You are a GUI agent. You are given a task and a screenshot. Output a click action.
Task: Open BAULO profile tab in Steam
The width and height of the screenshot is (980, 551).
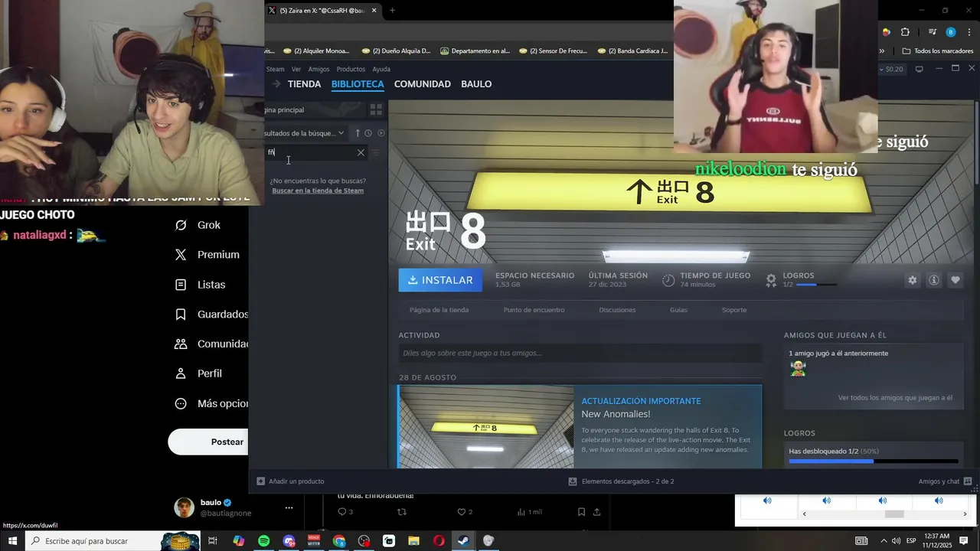pyautogui.click(x=476, y=84)
